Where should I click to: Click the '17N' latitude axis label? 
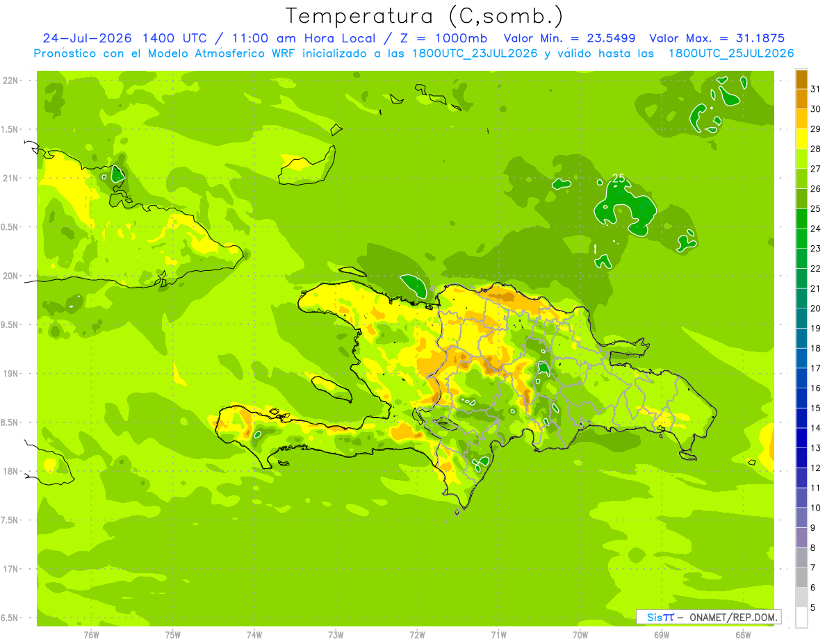tap(11, 569)
